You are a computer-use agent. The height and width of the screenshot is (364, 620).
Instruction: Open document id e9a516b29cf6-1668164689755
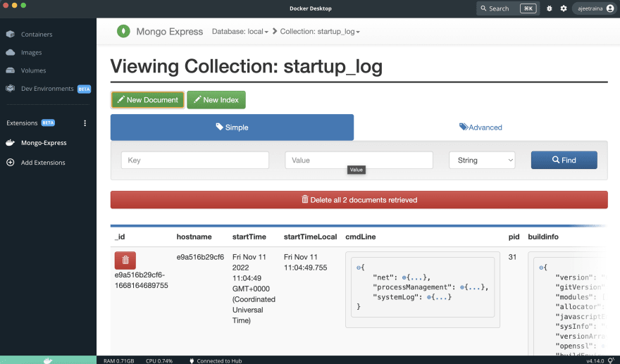[x=141, y=280]
